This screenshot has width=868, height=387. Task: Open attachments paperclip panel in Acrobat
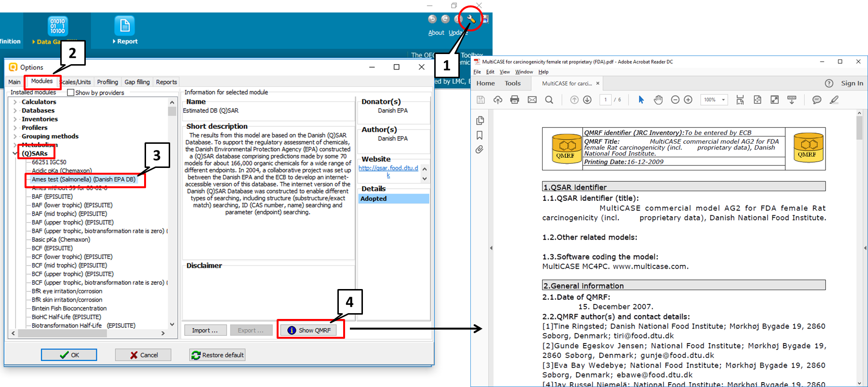[480, 150]
